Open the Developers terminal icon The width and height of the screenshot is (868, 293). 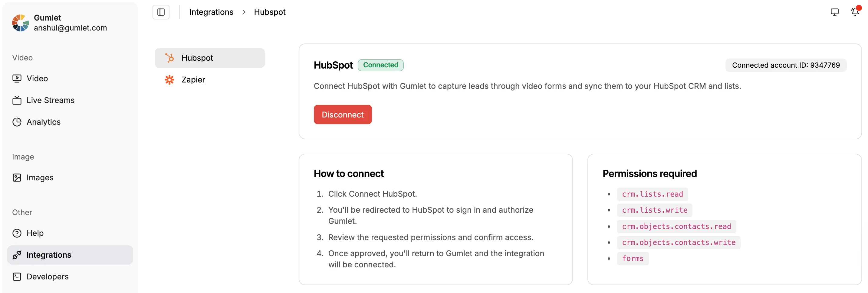[17, 276]
